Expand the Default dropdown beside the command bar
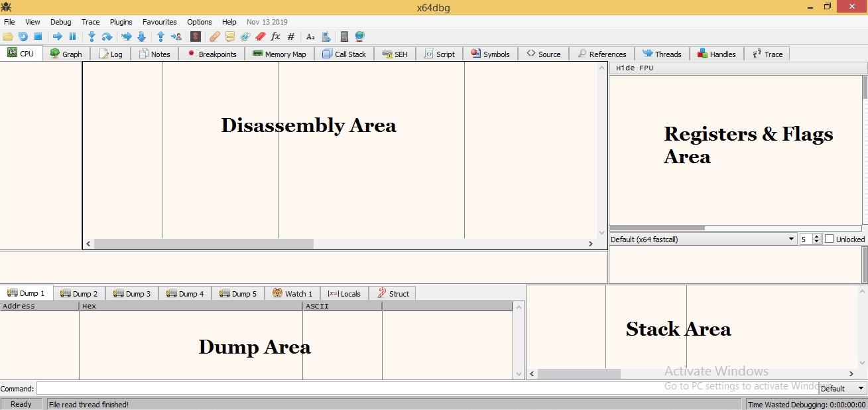Image resolution: width=868 pixels, height=410 pixels. (x=843, y=388)
